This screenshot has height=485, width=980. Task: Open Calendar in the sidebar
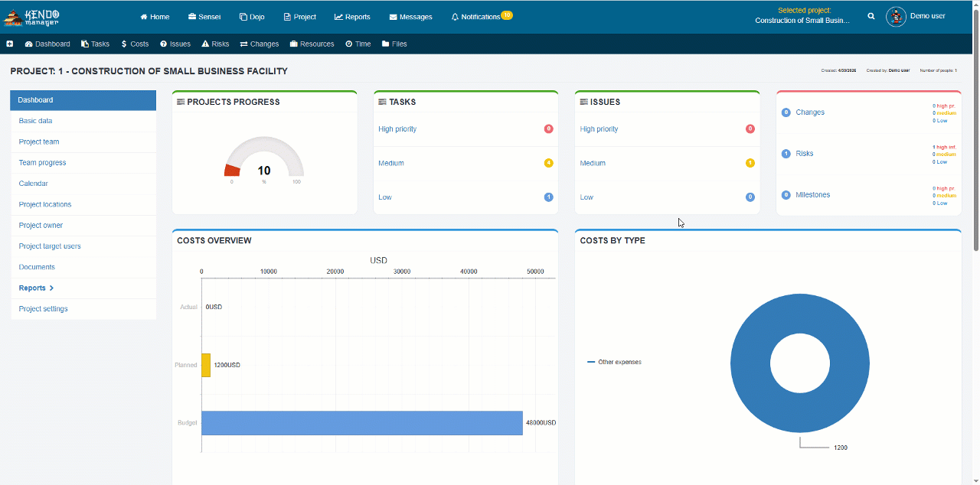[x=83, y=184]
